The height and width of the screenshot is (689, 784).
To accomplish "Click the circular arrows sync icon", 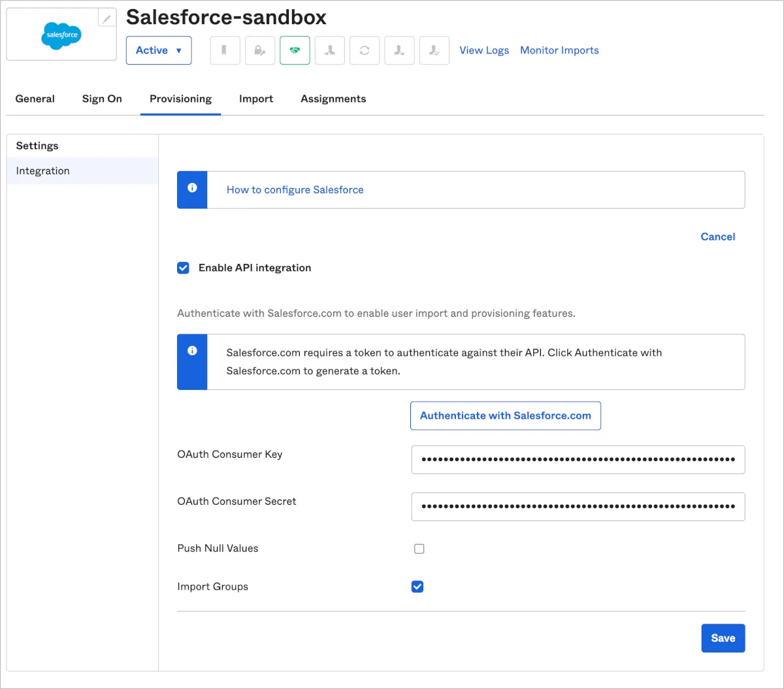I will (x=365, y=50).
